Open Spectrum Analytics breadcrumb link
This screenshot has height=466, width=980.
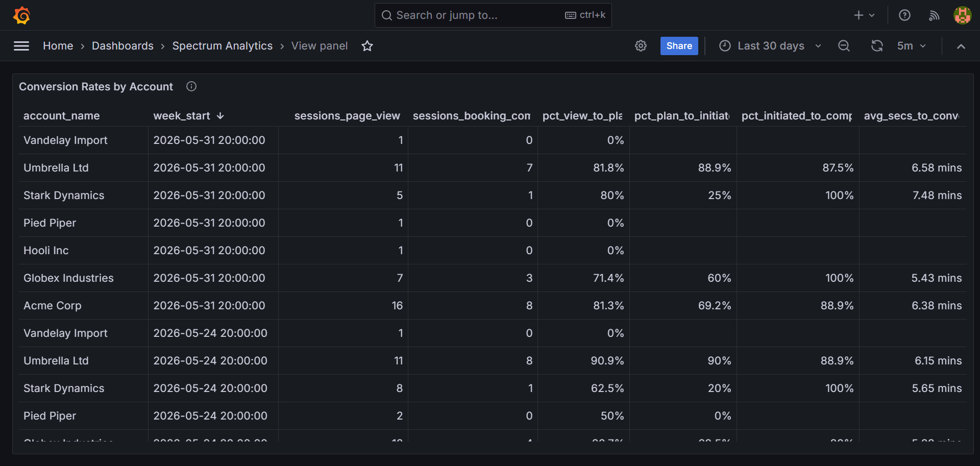point(223,46)
